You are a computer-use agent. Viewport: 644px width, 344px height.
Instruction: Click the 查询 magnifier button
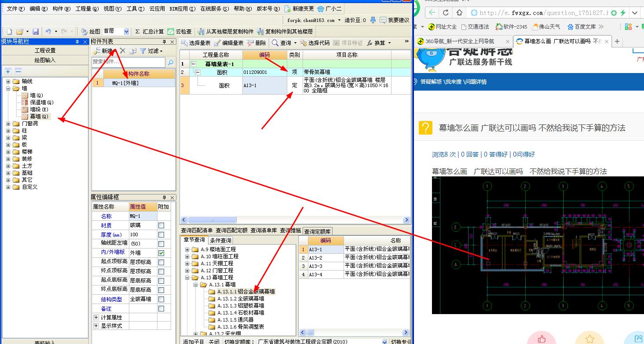click(x=282, y=43)
